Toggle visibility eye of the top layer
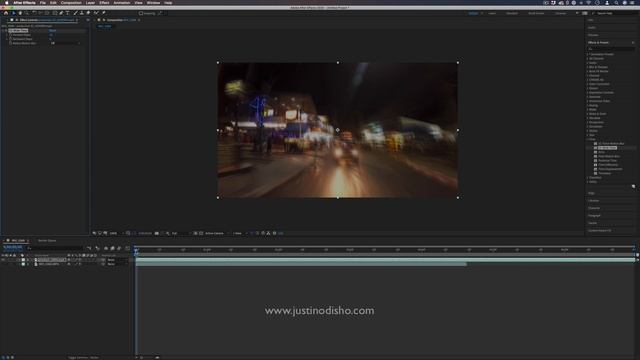 pos(3,260)
